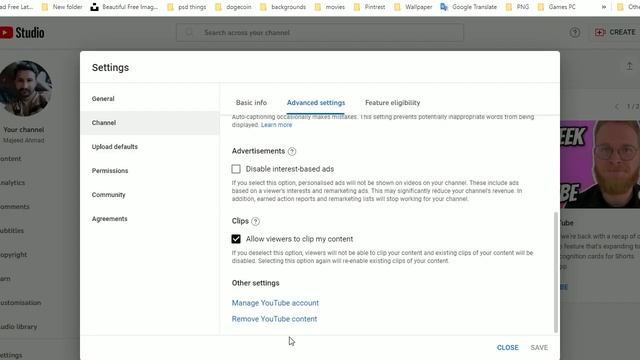Viewport: 640px width, 360px height.
Task: Open the Games PC bookmark folder
Action: 557,7
